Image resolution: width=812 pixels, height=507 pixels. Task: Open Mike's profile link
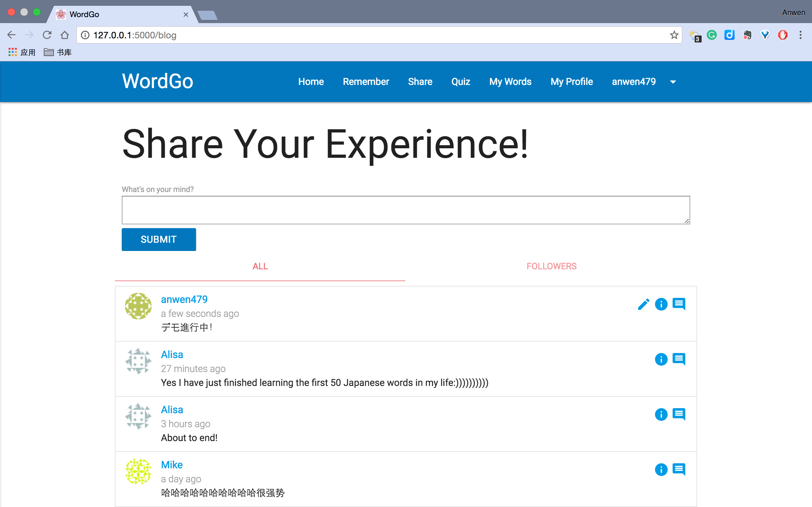click(x=172, y=465)
